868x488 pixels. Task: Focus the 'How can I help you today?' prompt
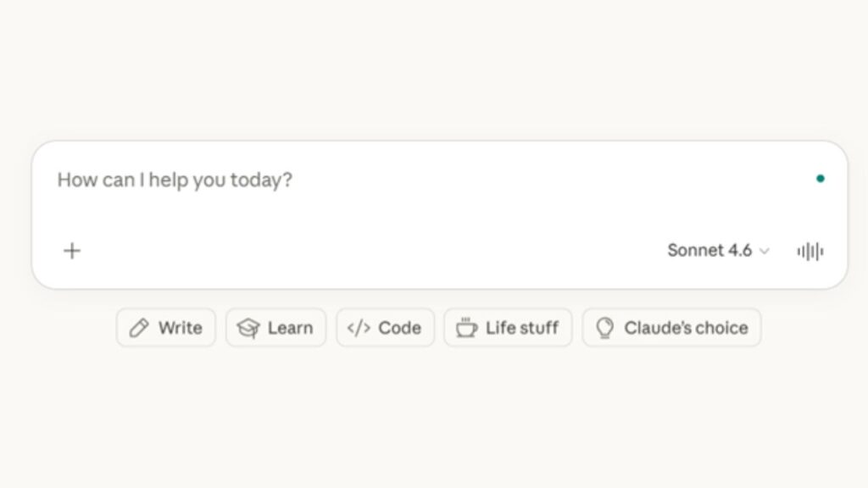(x=174, y=180)
